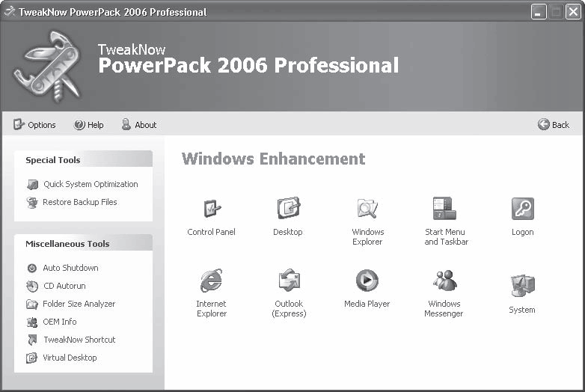Open the Windows Messenger icon
This screenshot has width=585, height=392.
coord(444,281)
